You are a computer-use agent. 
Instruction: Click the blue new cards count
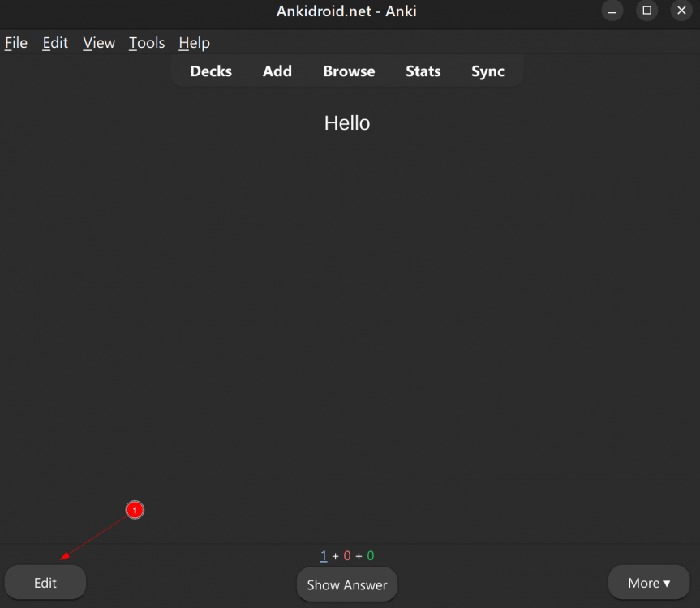(x=324, y=556)
